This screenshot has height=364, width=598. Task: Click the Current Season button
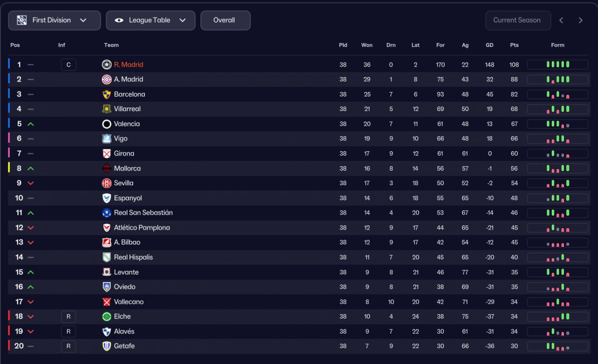tap(518, 21)
